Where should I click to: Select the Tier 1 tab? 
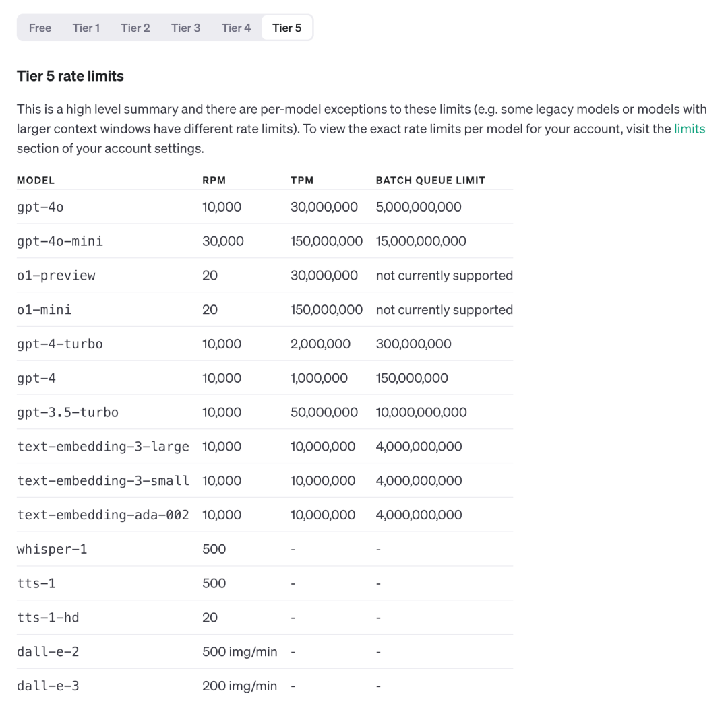[x=86, y=28]
